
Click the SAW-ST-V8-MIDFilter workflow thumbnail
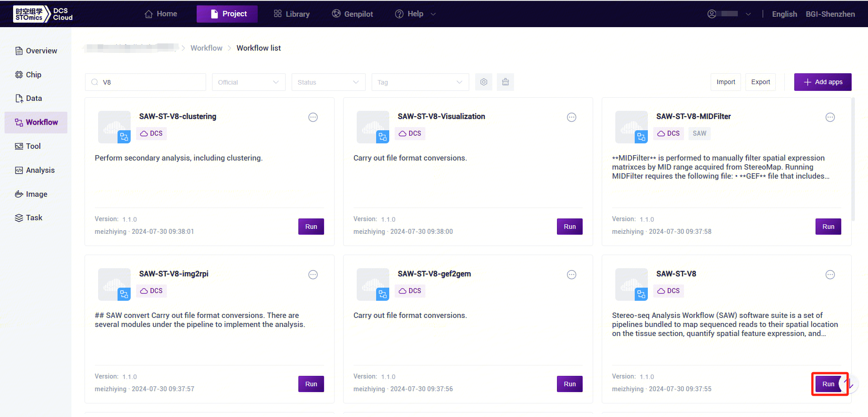[x=632, y=127]
